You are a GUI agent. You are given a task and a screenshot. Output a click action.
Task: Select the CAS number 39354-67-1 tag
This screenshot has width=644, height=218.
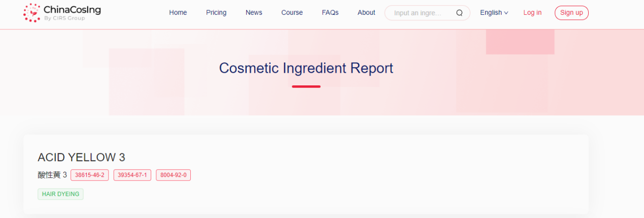pyautogui.click(x=132, y=175)
